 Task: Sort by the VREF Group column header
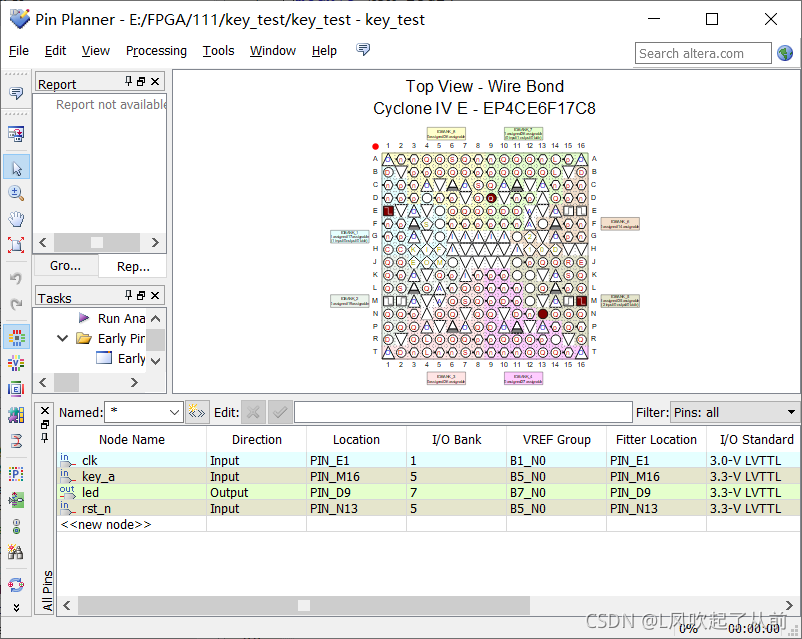556,439
